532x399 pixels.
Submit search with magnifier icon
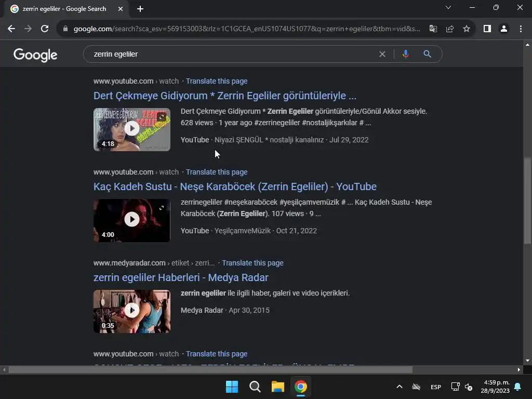427,54
